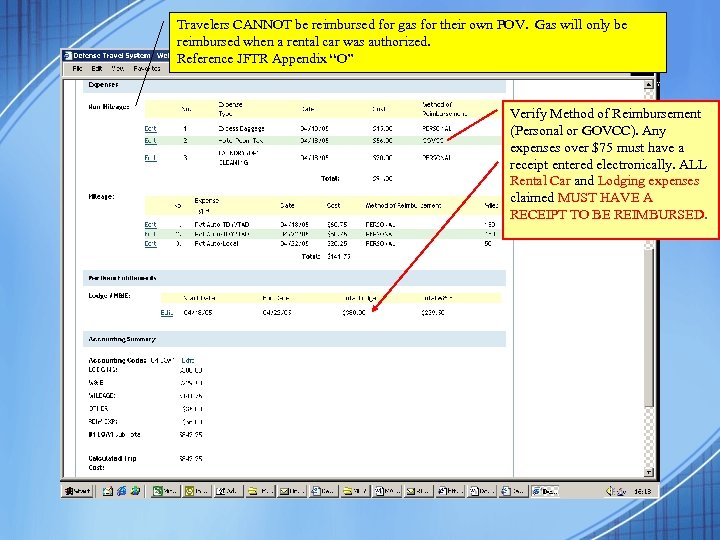The height and width of the screenshot is (540, 720).
Task: Edit the Pvt Auto TDY/TAD row dated 04/18/05
Action: click(150, 225)
